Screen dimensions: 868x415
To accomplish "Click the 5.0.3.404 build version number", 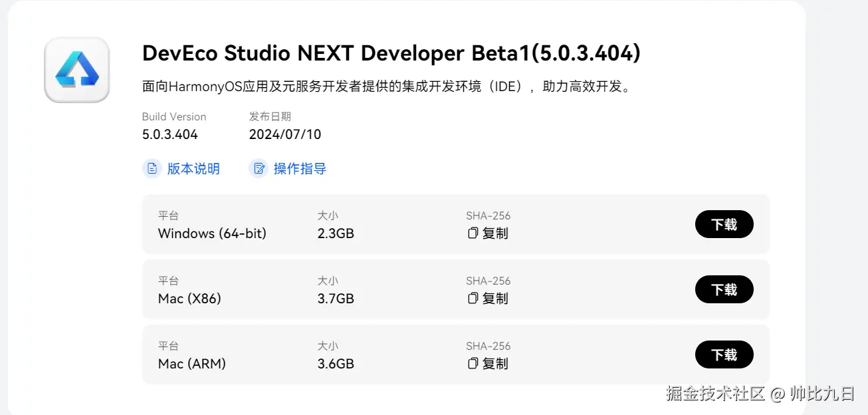I will coord(170,134).
